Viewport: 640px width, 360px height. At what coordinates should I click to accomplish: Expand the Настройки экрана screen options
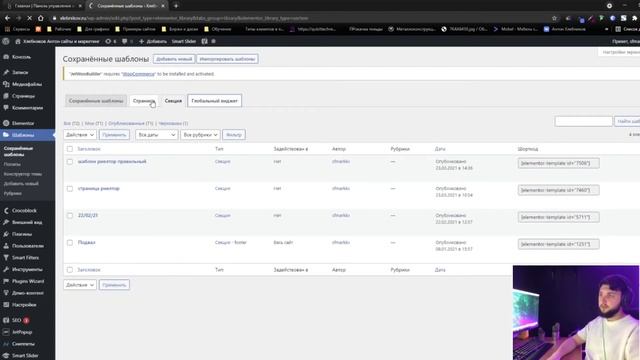(620, 52)
